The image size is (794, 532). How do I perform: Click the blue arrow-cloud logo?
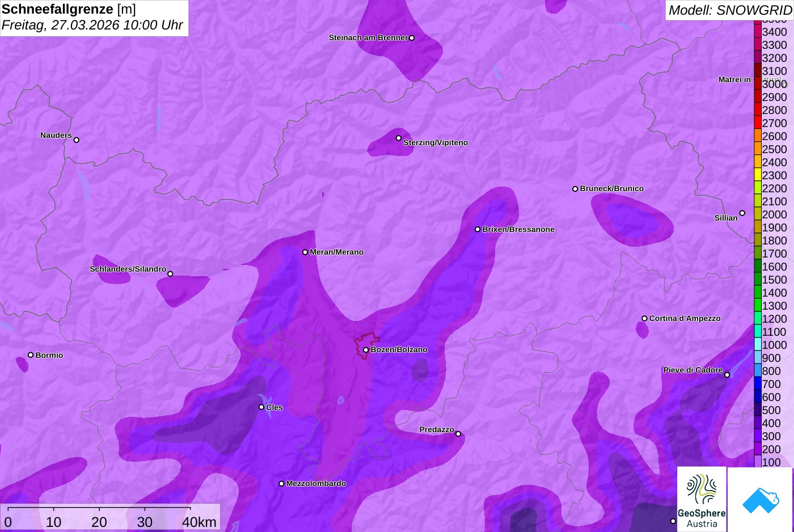click(x=761, y=499)
